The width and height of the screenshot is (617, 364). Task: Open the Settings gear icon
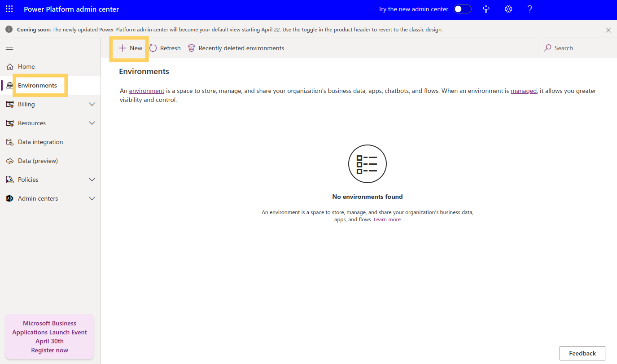point(508,9)
